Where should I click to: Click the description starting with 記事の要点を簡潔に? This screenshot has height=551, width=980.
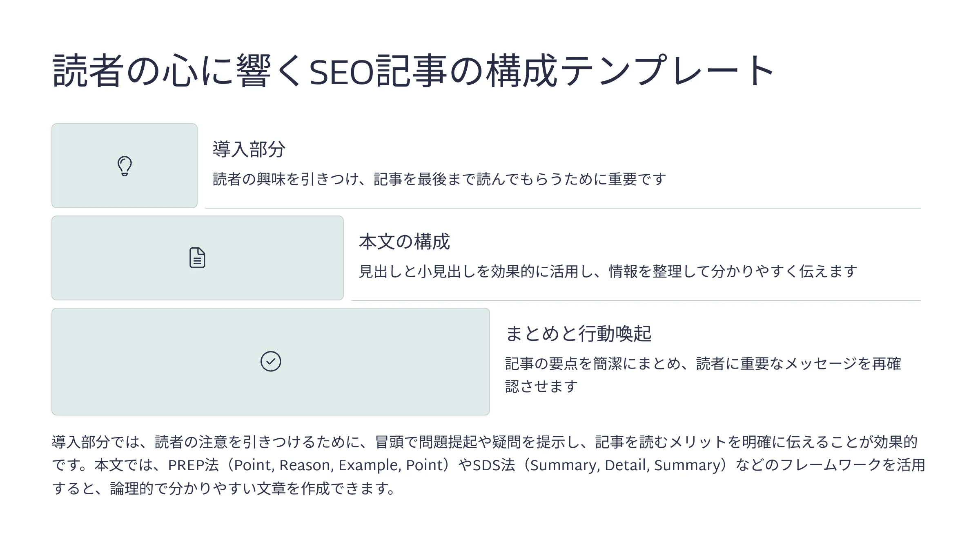(702, 364)
